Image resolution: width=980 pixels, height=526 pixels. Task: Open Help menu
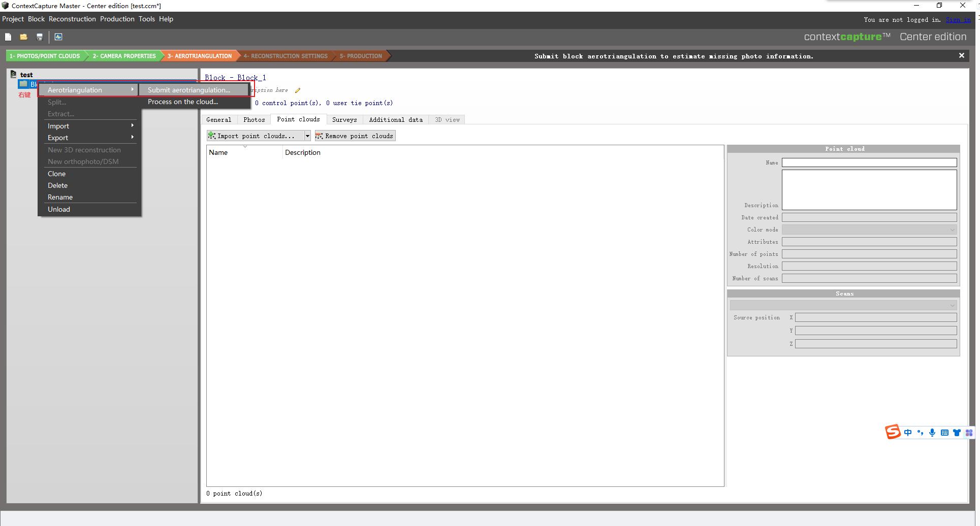click(x=166, y=19)
